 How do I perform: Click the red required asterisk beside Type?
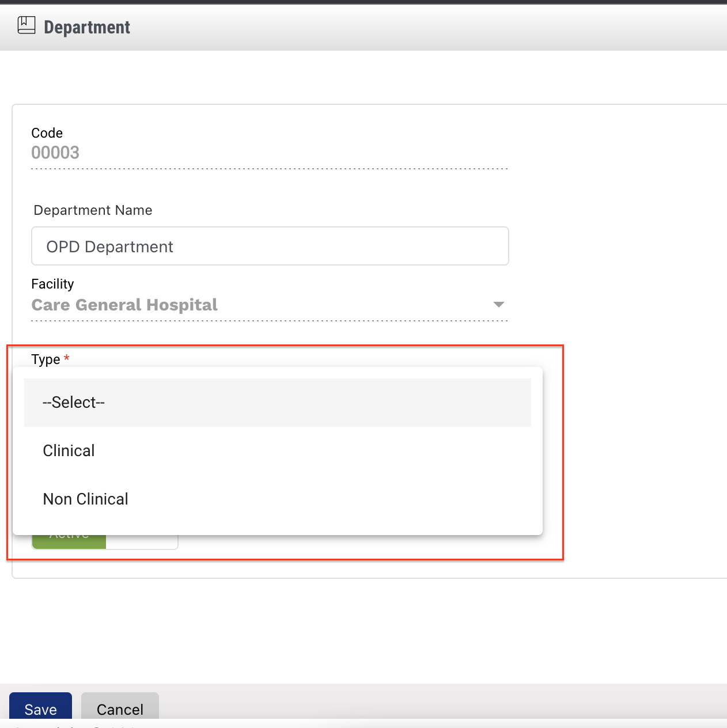pos(67,358)
